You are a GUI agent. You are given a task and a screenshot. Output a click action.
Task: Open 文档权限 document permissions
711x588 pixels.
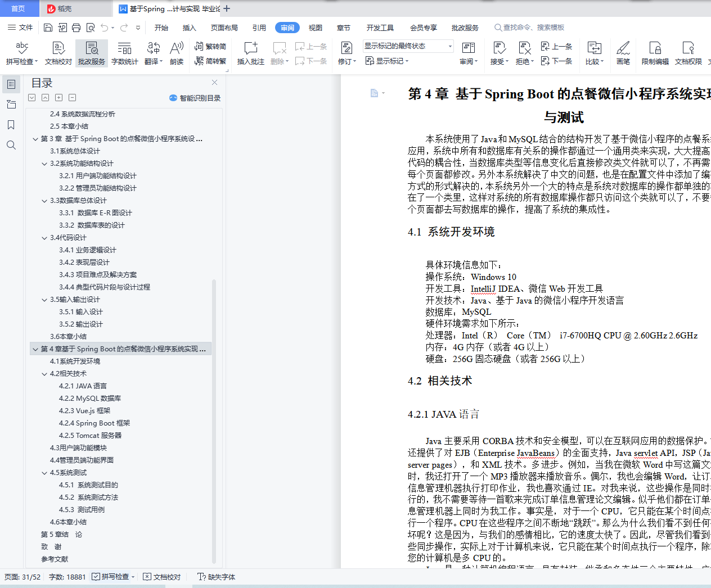pos(688,53)
